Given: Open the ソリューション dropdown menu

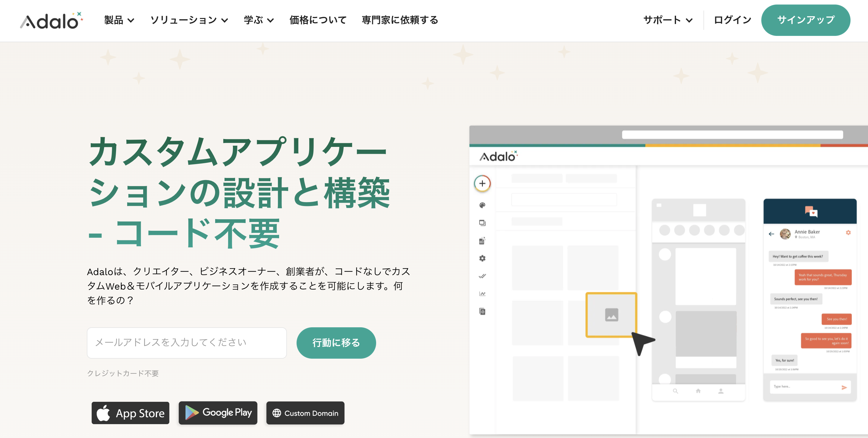Looking at the screenshot, I should 189,20.
